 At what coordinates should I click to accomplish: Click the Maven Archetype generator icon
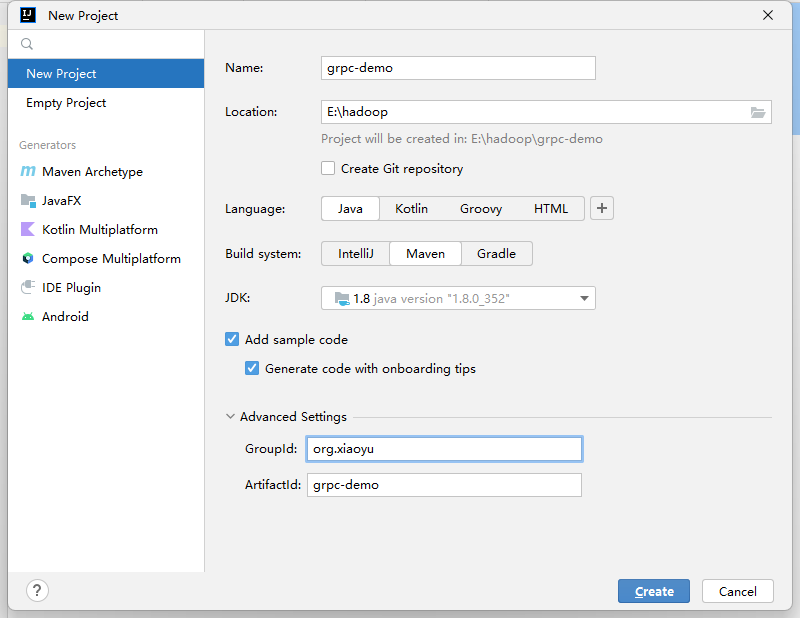coord(28,172)
